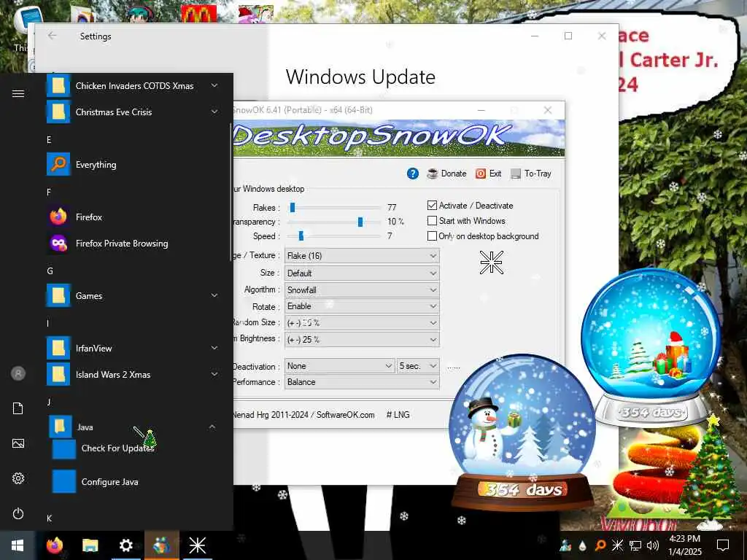Open Everything search app from Start menu
The width and height of the screenshot is (747, 560).
point(133,165)
